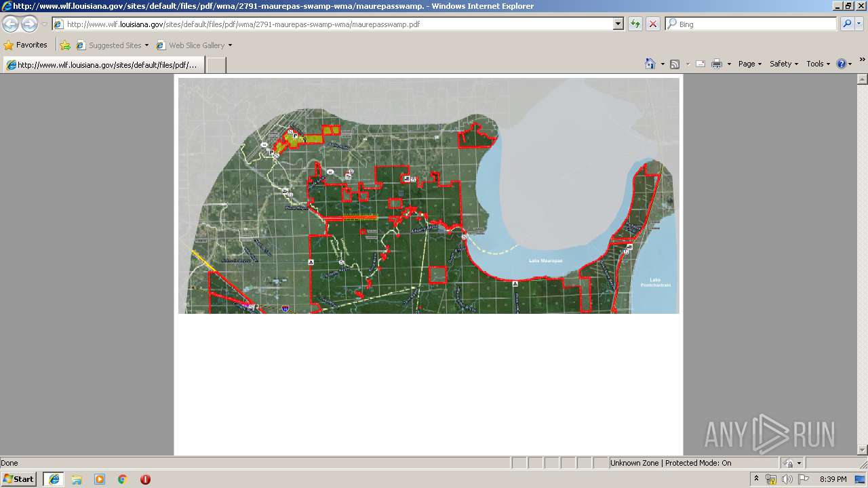The width and height of the screenshot is (868, 488).
Task: Click the vertical scrollbar up arrow
Action: (x=863, y=79)
